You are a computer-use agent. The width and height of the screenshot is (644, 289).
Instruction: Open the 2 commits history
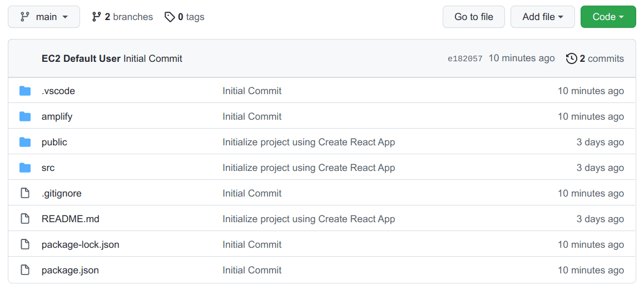click(x=595, y=58)
